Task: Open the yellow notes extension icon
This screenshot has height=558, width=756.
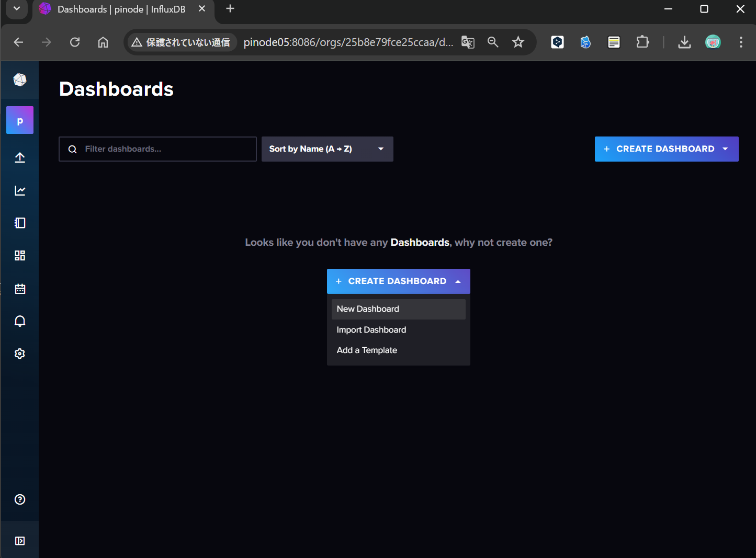Action: click(x=614, y=42)
